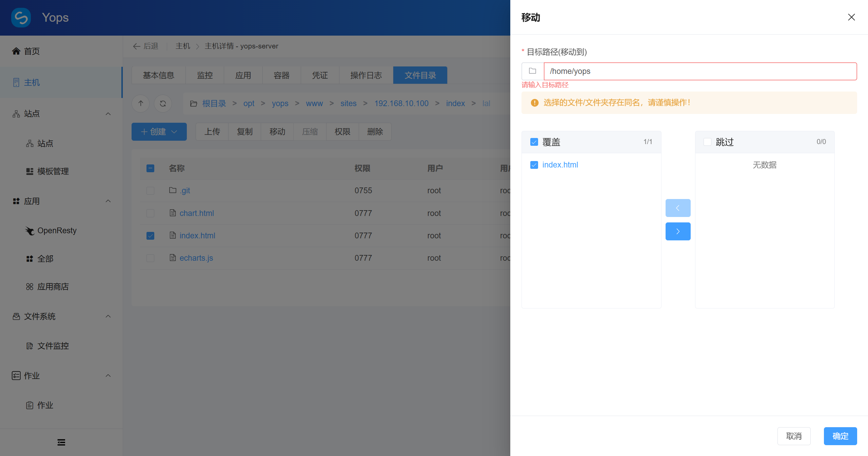Viewport: 868px width, 456px height.
Task: Collapse the 文件系统 sidebar group
Action: [108, 316]
